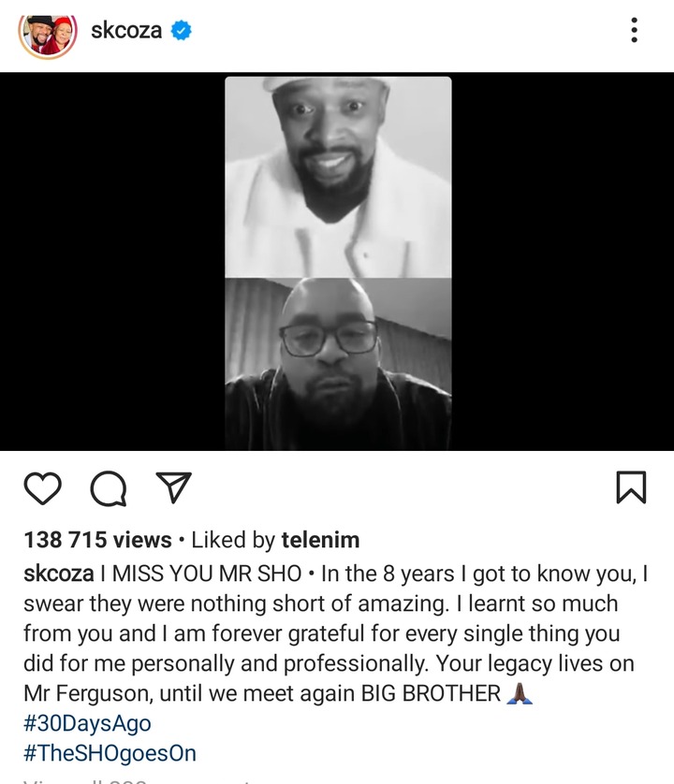Tap the blue verified badge
Screen dimensions: 674x784
181,31
